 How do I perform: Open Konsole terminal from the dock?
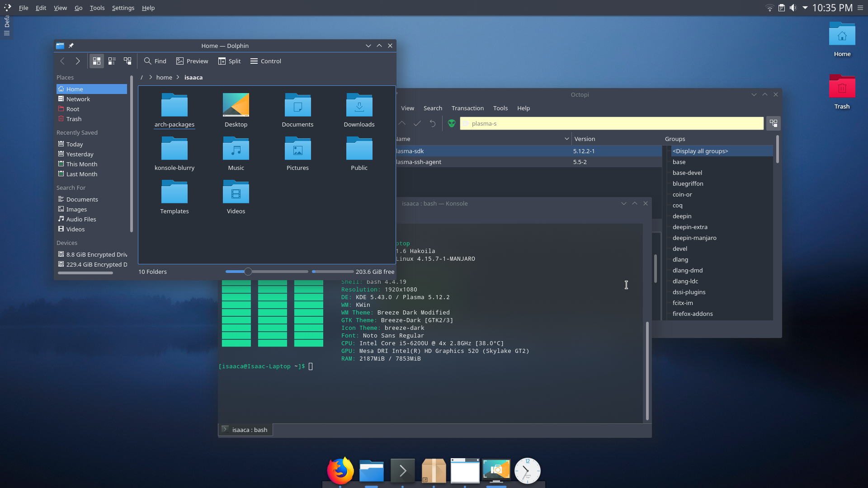(402, 471)
